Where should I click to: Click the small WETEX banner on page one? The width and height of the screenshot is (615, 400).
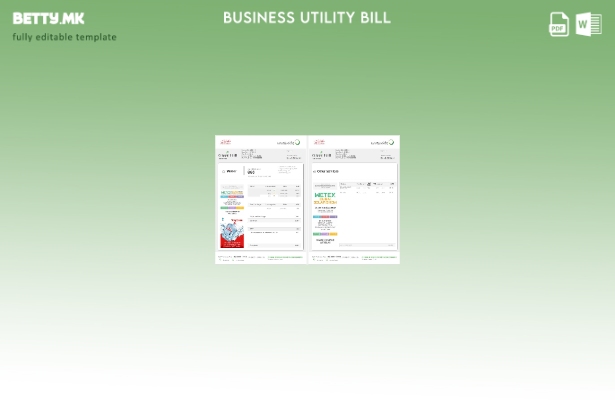[231, 191]
